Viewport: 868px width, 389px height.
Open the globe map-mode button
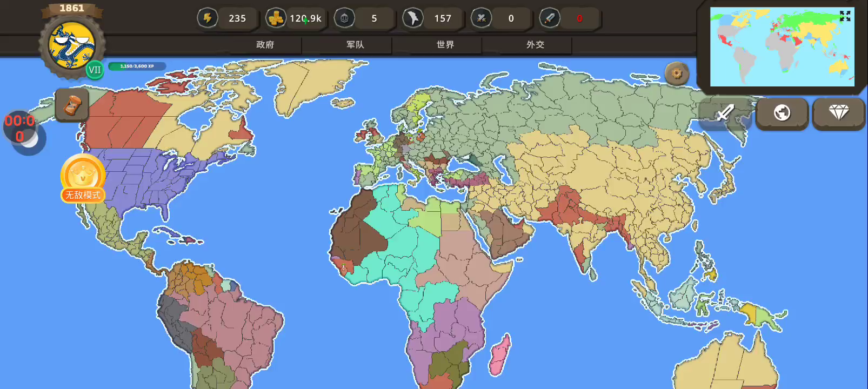click(x=782, y=113)
